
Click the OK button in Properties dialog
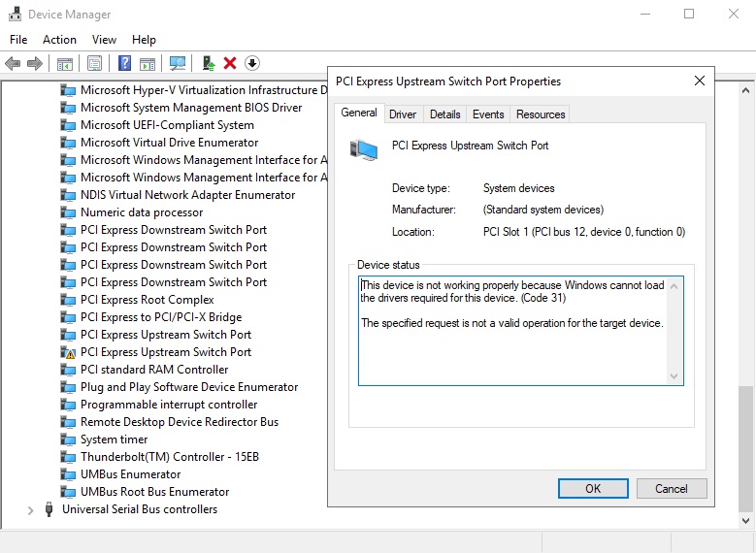593,488
